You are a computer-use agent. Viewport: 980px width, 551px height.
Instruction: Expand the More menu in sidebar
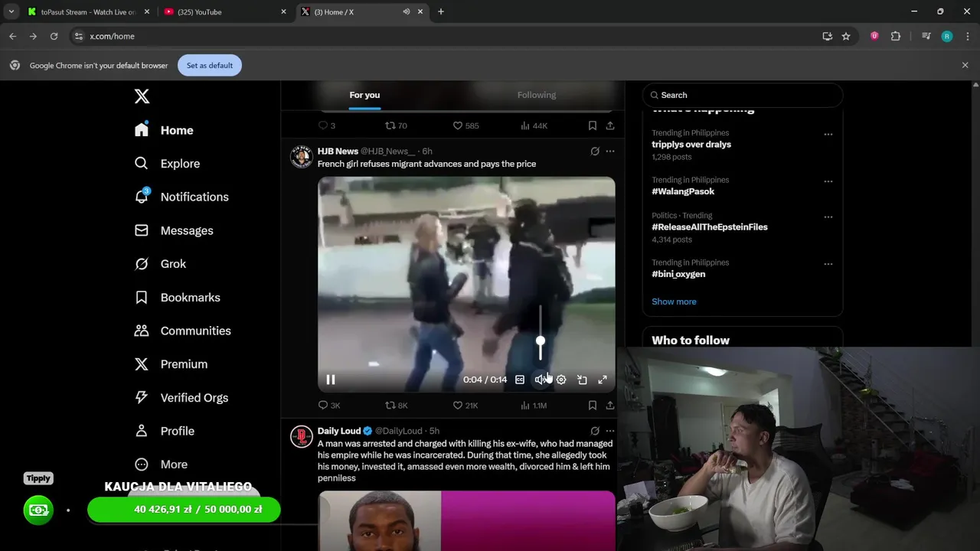tap(162, 465)
